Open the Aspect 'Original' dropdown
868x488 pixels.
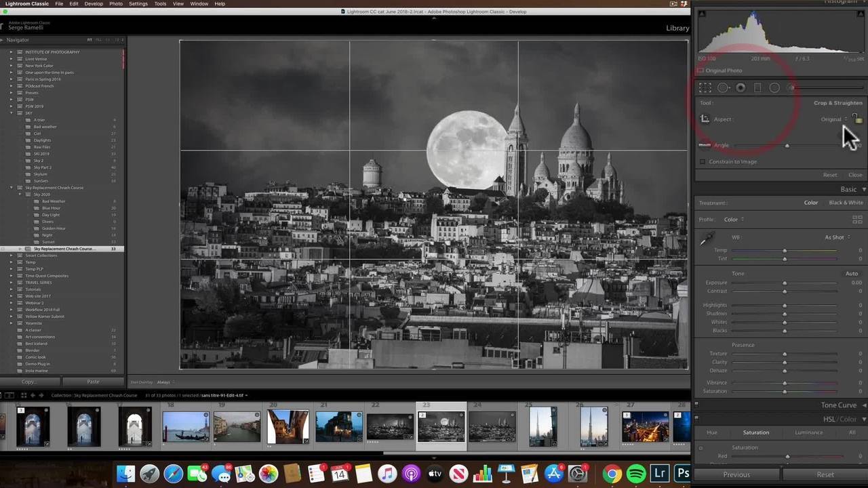click(x=833, y=119)
